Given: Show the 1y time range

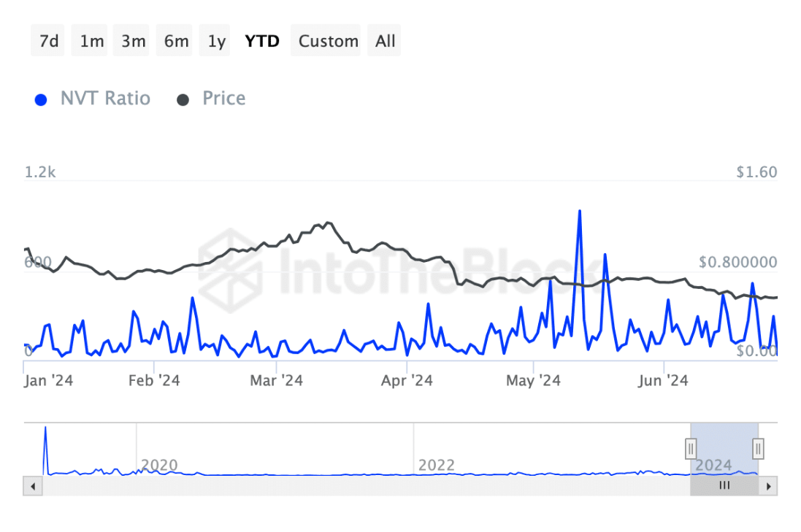Looking at the screenshot, I should click(x=216, y=41).
